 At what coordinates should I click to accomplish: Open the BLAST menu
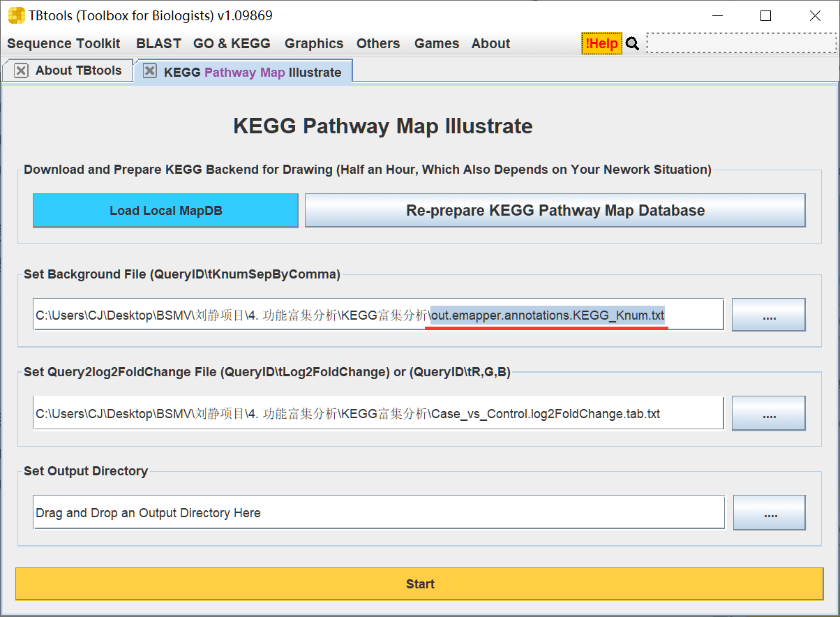pos(158,43)
